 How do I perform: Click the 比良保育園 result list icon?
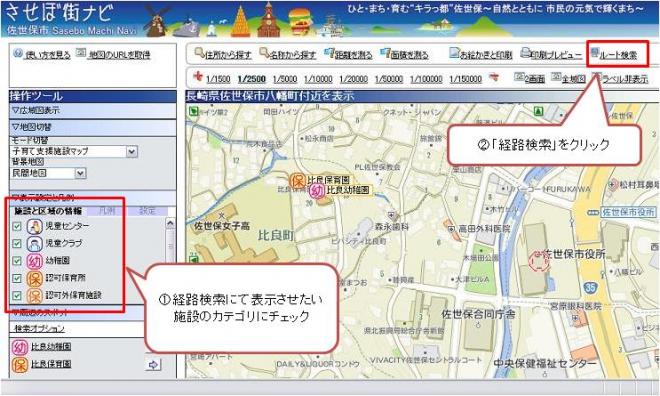[19, 365]
